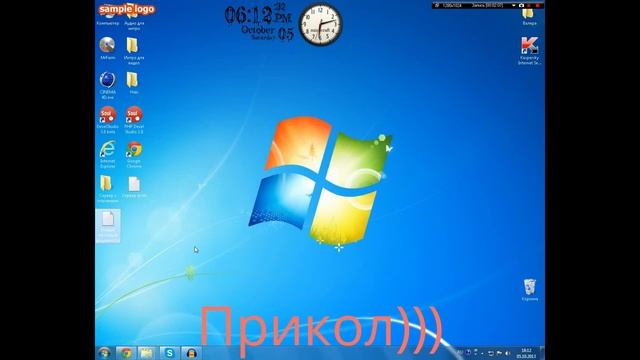Click the red stop button on recorder bar
The height and width of the screenshot is (360, 640).
538,5
